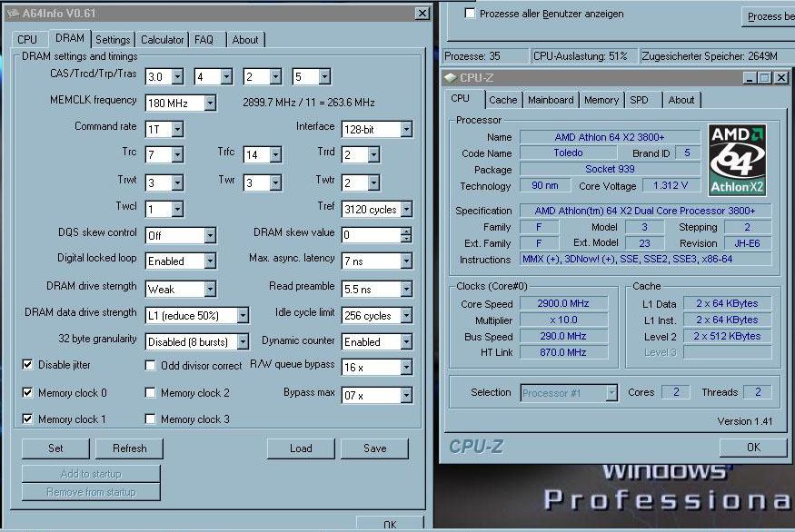Switch to A64Info CPU tab
This screenshot has width=795, height=532.
coord(27,40)
